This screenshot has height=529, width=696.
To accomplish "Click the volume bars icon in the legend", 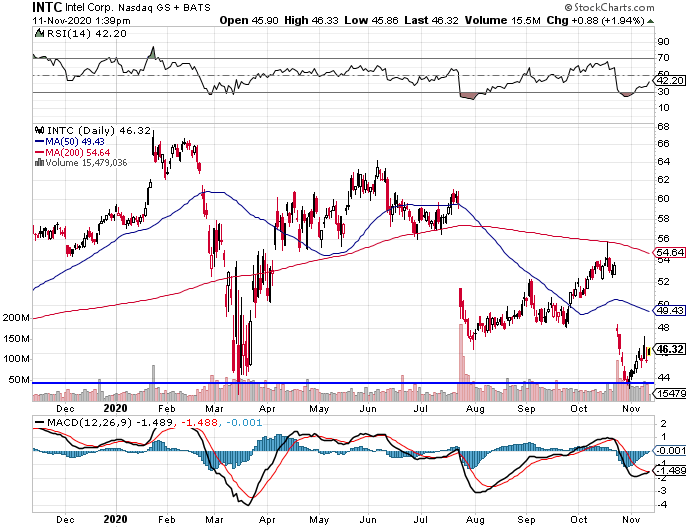I will coord(40,162).
